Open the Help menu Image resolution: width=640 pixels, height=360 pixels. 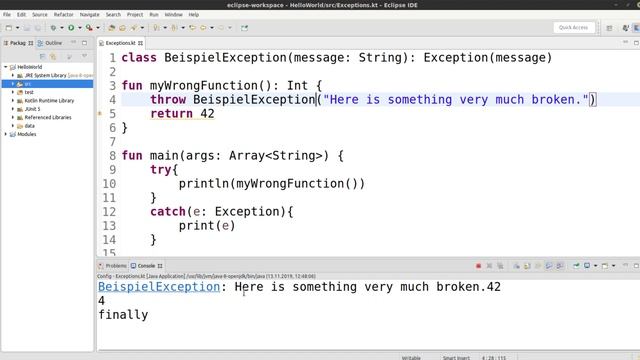click(x=193, y=14)
